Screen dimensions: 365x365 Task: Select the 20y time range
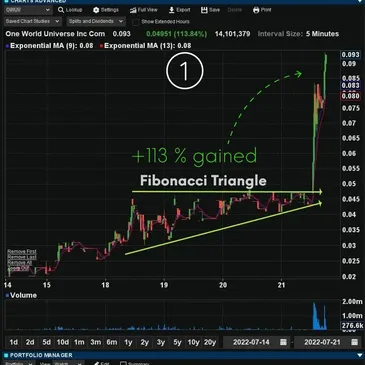(x=210, y=342)
